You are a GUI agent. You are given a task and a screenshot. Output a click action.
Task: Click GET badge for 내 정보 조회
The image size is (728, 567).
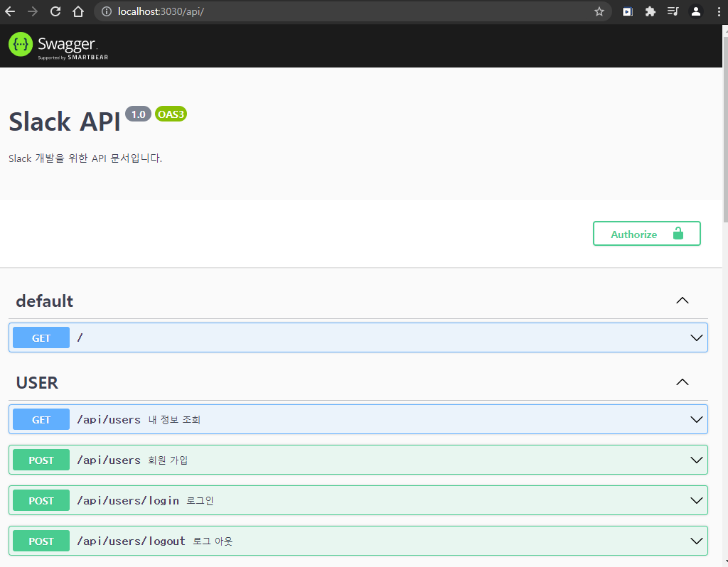[x=41, y=419]
